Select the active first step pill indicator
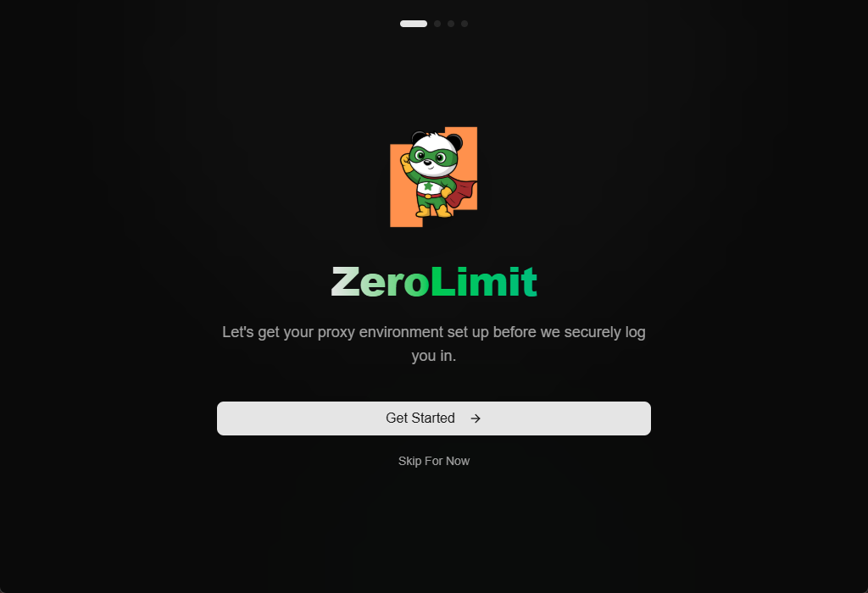This screenshot has height=593, width=868. tap(414, 24)
